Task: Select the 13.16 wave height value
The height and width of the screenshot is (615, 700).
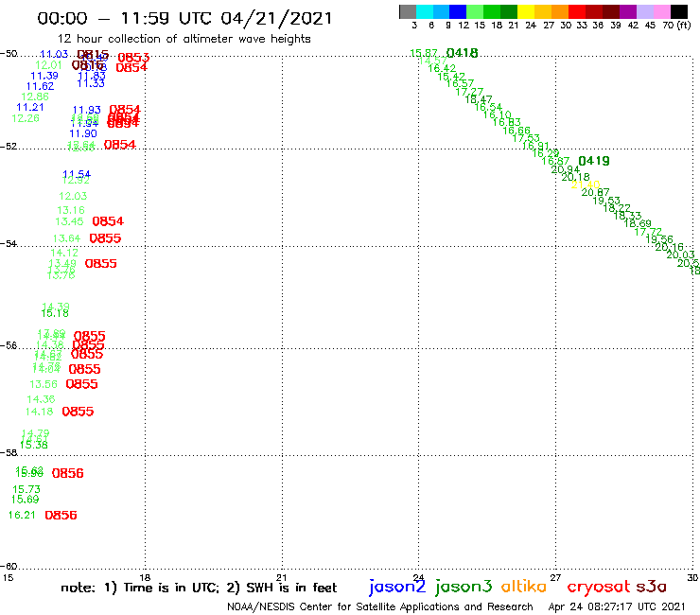Action: (71, 210)
